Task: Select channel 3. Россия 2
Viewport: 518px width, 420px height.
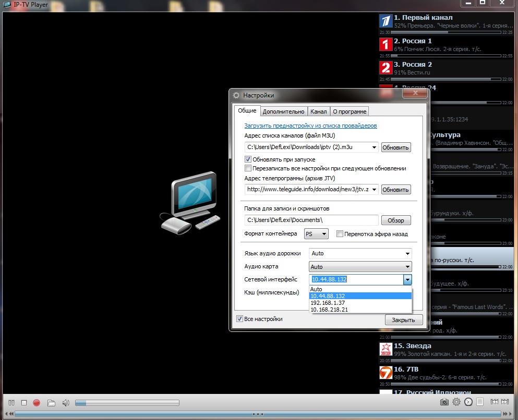Action: (446, 70)
